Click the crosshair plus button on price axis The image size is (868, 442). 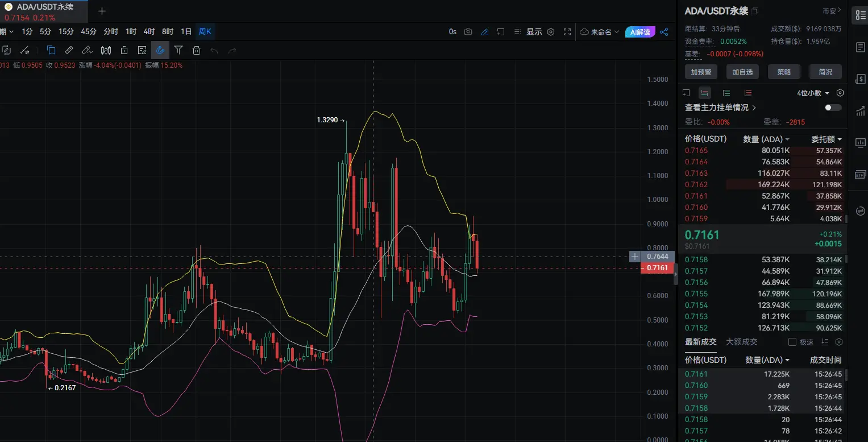click(635, 257)
